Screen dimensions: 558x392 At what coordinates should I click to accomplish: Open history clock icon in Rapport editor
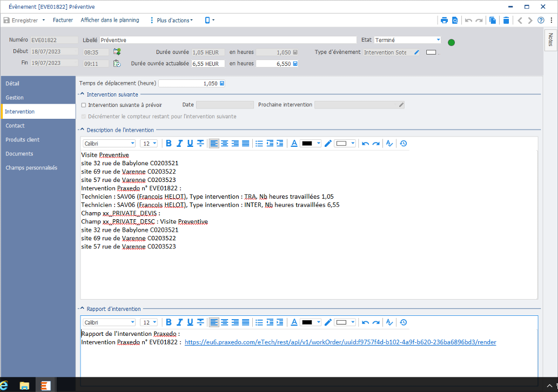coord(403,322)
